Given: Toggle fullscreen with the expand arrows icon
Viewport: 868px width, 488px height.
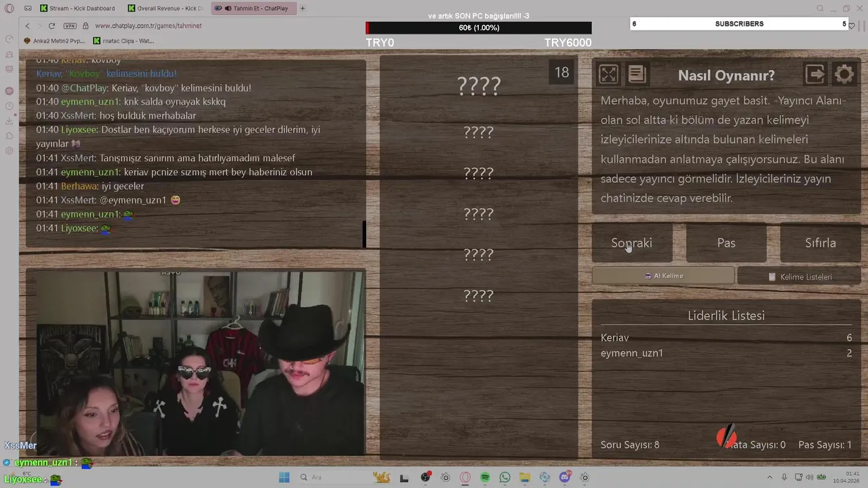Looking at the screenshot, I should pyautogui.click(x=608, y=75).
